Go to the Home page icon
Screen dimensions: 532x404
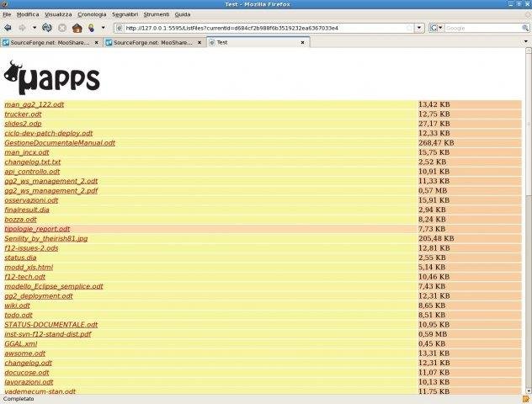point(77,28)
